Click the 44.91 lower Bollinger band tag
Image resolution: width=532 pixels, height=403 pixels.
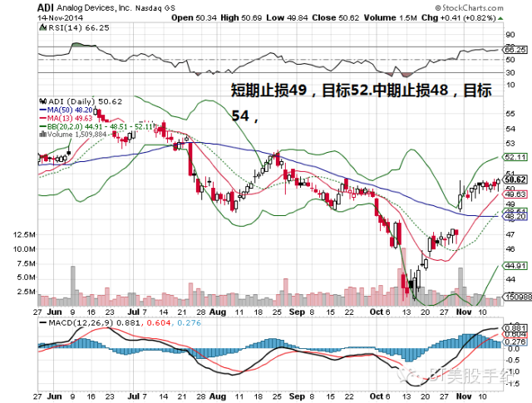point(515,266)
